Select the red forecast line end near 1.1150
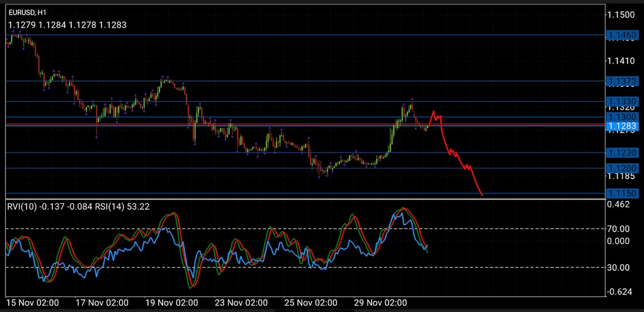 pos(481,194)
